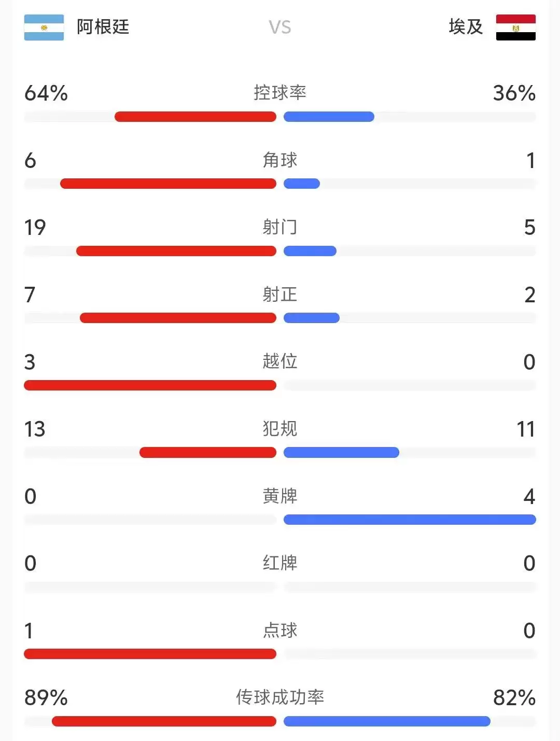Tap the 传球成功率 pass accuracy label
This screenshot has height=741, width=560.
click(x=280, y=697)
